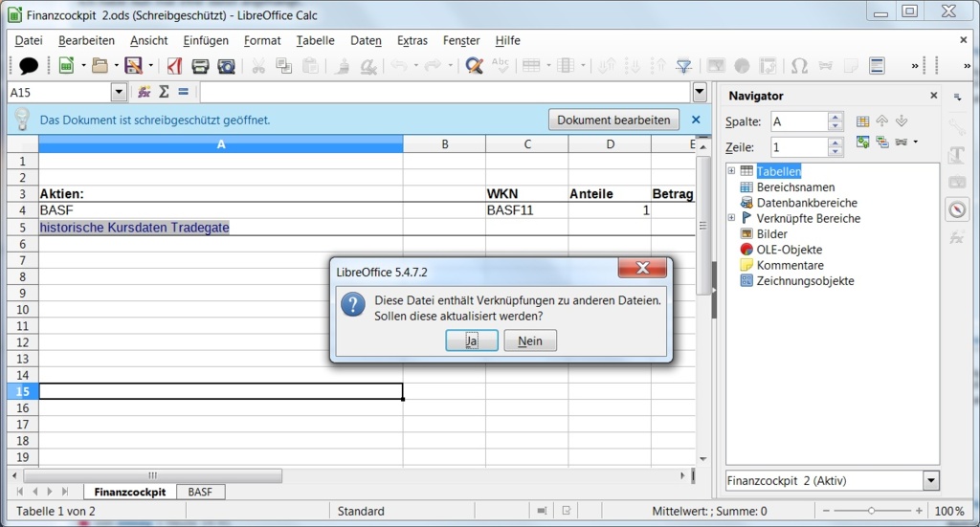Click the Insert Image icon
980x527 pixels.
[x=716, y=65]
